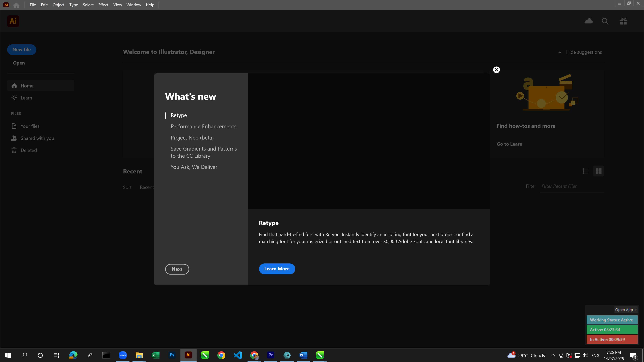Click the taskbar Search icon
644x362 pixels.
tap(24, 355)
